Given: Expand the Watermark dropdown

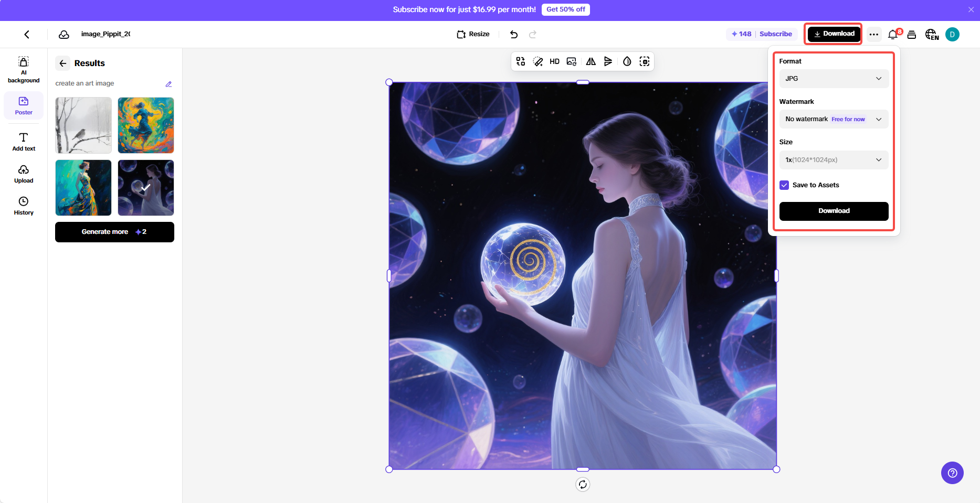Looking at the screenshot, I should 834,119.
